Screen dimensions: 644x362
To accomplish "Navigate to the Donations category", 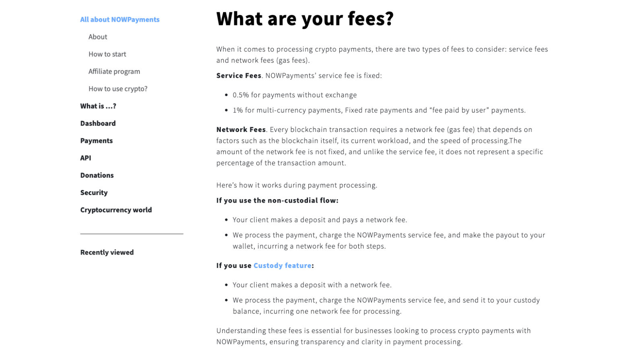I will 97,175.
